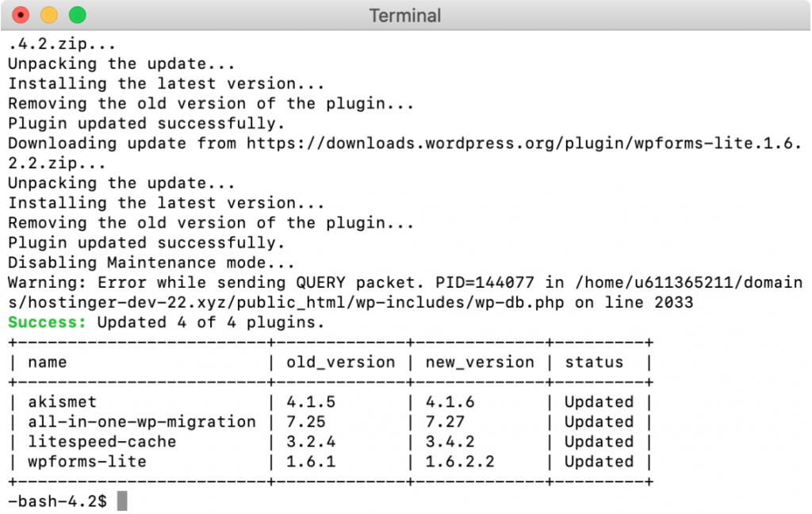
Task: Select the status column header
Action: (x=593, y=362)
